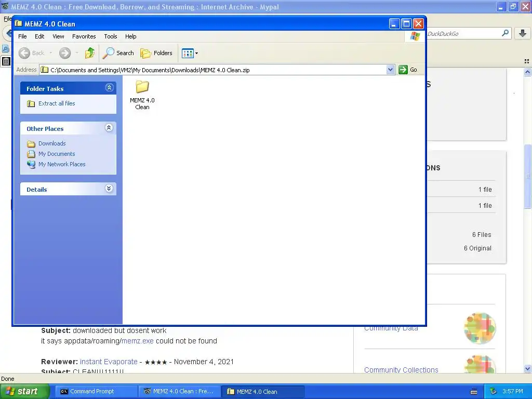Image resolution: width=532 pixels, height=399 pixels.
Task: Expand the address bar dropdown
Action: [x=390, y=70]
